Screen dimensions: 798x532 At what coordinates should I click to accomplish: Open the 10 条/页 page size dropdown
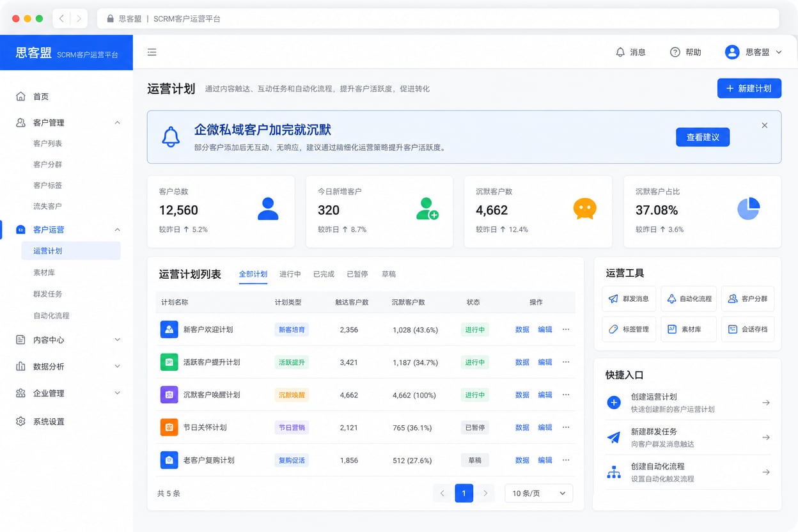(538, 493)
